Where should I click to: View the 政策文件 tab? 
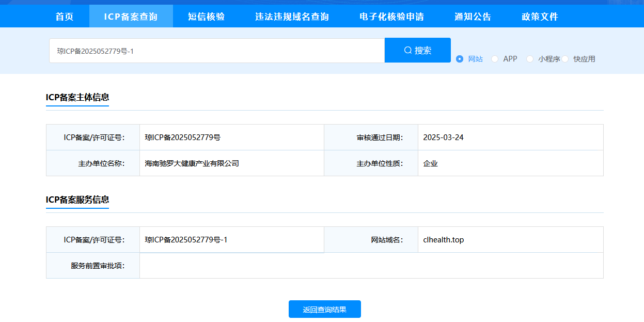point(540,17)
